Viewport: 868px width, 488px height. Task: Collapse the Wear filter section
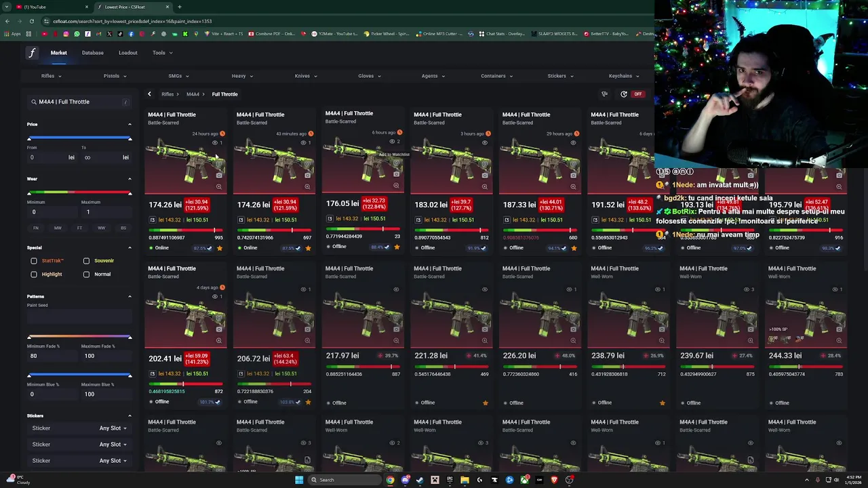pyautogui.click(x=130, y=179)
